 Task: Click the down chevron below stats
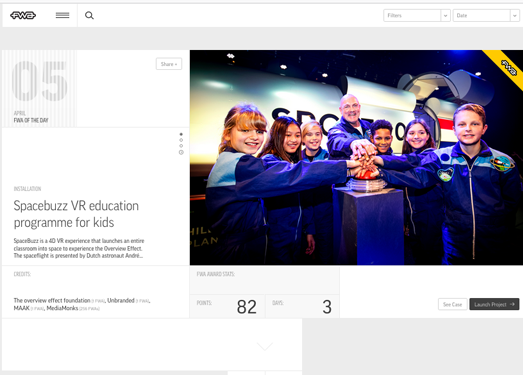tap(265, 346)
